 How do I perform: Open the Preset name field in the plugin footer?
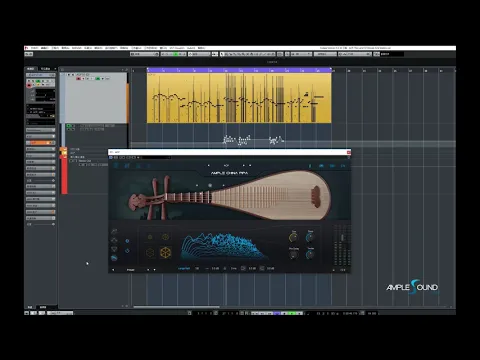point(131,269)
